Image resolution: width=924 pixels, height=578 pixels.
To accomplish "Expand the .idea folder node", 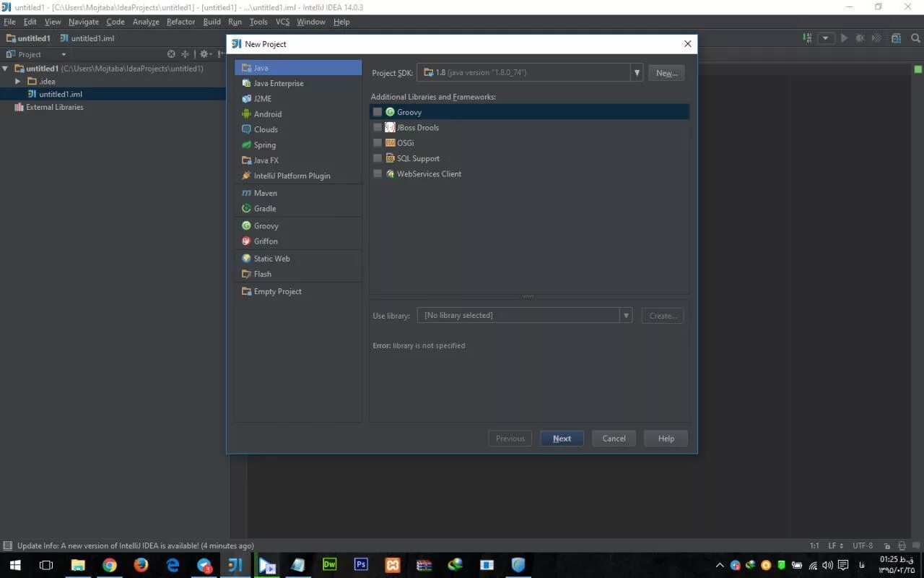I will pyautogui.click(x=18, y=81).
